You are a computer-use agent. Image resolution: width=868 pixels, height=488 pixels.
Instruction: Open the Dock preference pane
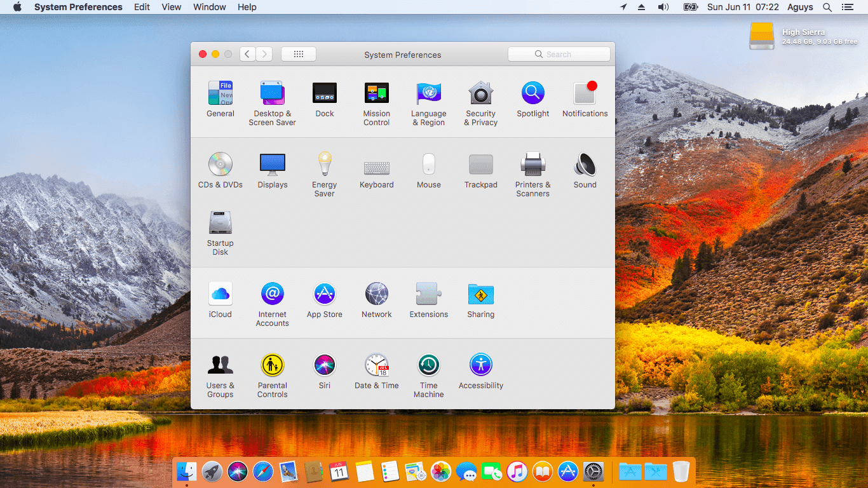tap(325, 99)
